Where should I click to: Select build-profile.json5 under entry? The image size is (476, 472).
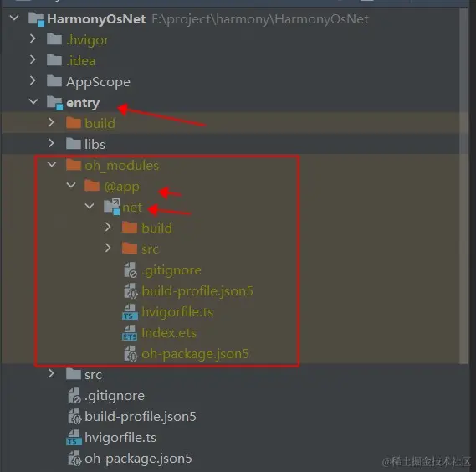(141, 417)
